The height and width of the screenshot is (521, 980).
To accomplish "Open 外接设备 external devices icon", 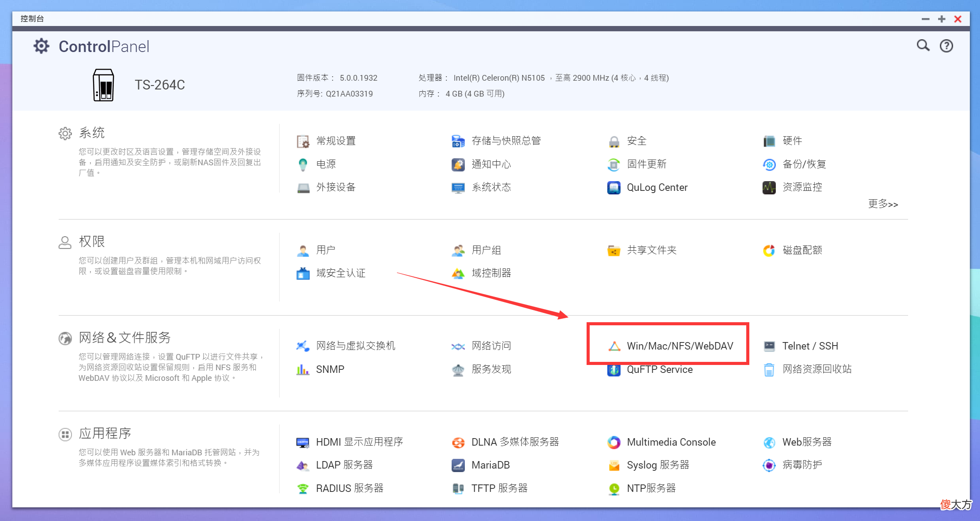I will tap(303, 188).
